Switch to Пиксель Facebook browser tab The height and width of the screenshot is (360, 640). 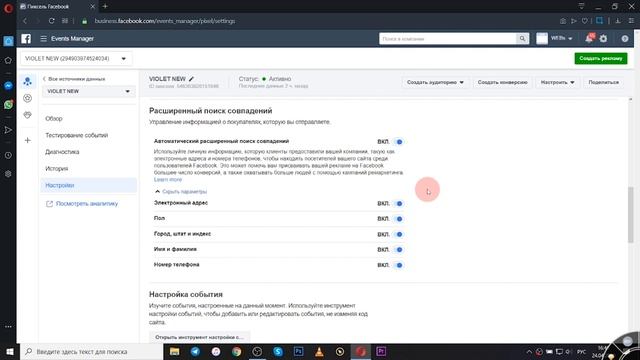point(57,7)
